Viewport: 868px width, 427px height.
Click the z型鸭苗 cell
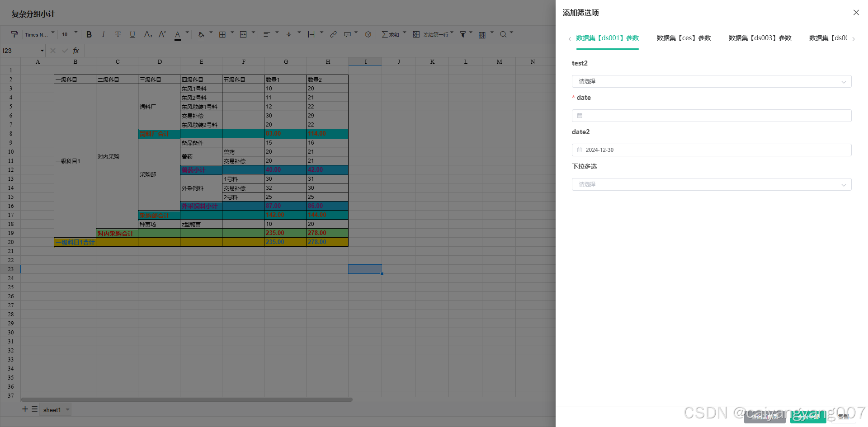[201, 224]
